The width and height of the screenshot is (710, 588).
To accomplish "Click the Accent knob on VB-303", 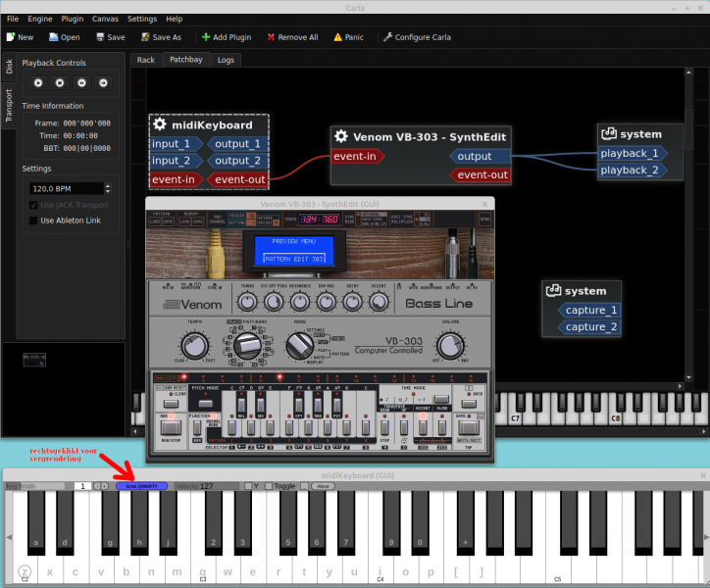I will 379,303.
